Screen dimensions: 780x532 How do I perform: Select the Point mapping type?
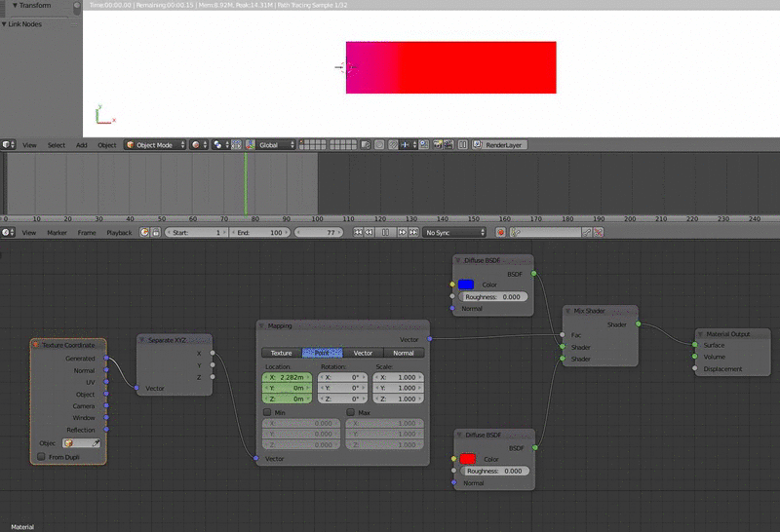pos(323,353)
